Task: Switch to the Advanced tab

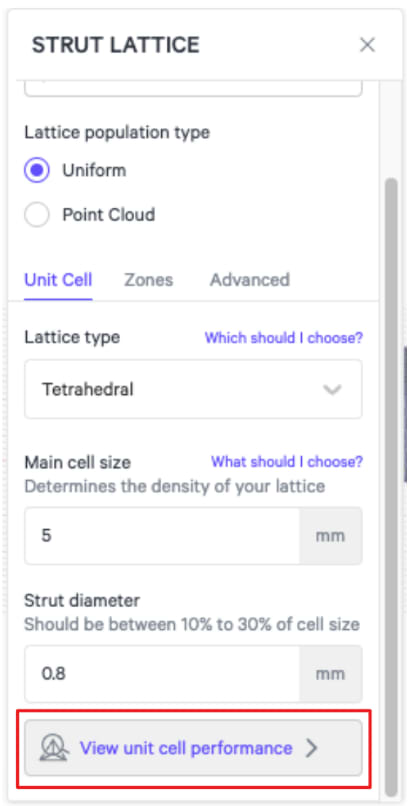Action: (x=250, y=280)
